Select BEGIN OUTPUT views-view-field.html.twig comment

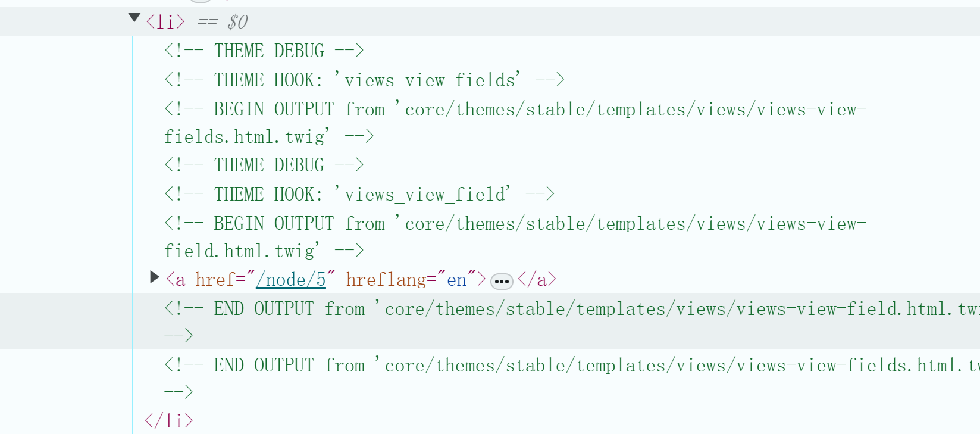coord(515,237)
